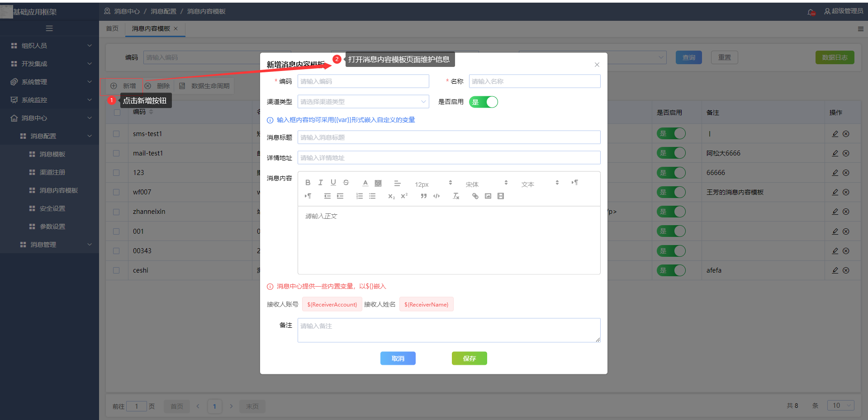Edit the sms-test1 row
868x420 pixels.
tap(835, 134)
